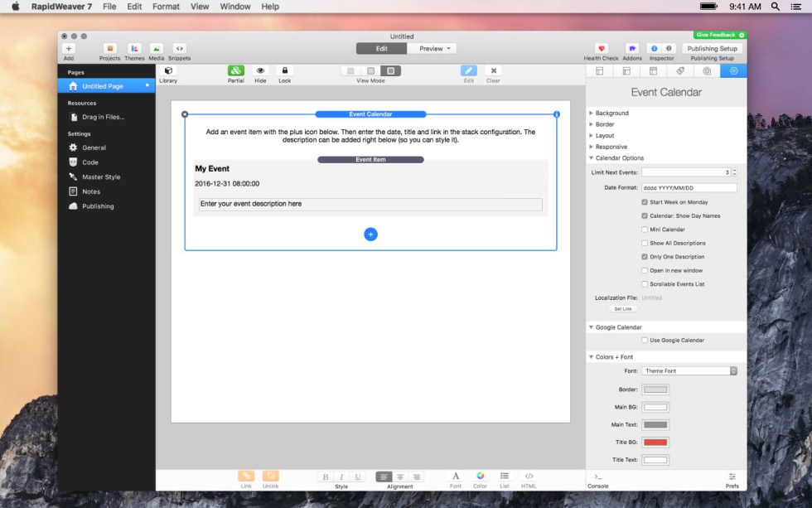This screenshot has height=508, width=812.
Task: Open the Title BG red color swatch
Action: pyautogui.click(x=655, y=443)
